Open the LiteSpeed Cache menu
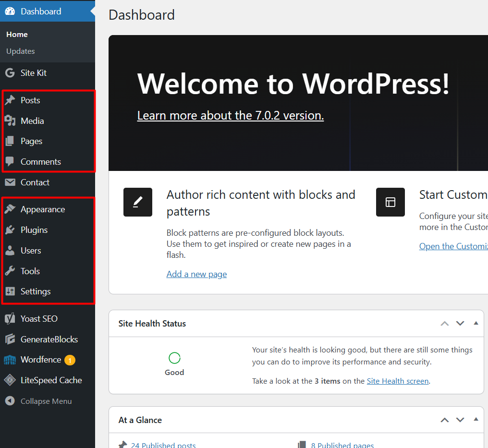Screen dimensions: 488x448 click(x=47, y=380)
